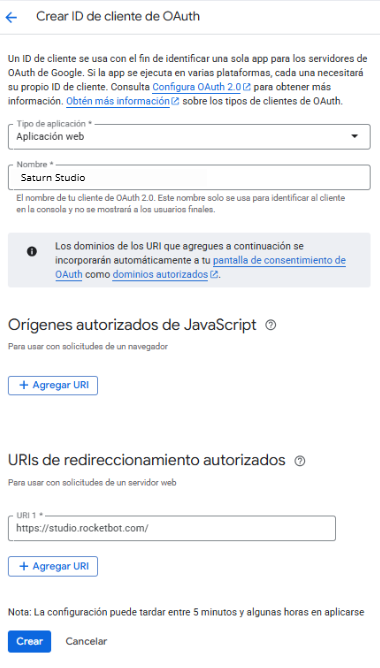Click plus icon under Orígenes autorizados de JavaScript
Screen dimensions: 380x668
(x=24, y=385)
